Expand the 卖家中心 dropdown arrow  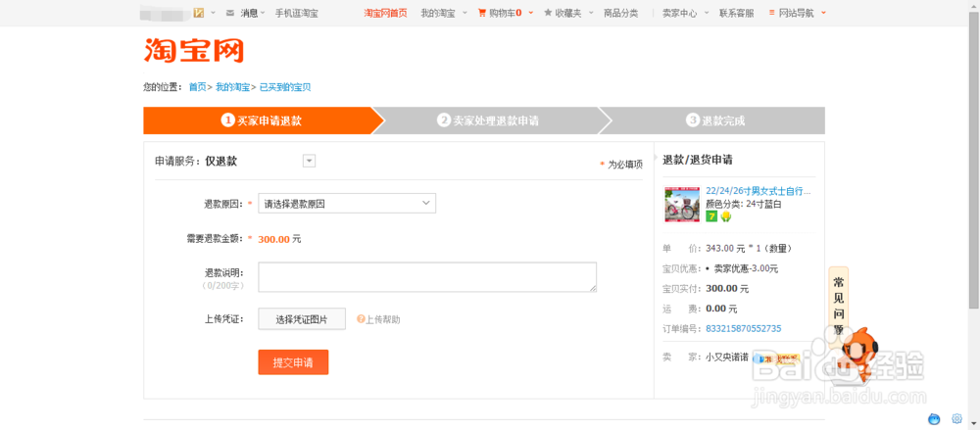coord(707,13)
